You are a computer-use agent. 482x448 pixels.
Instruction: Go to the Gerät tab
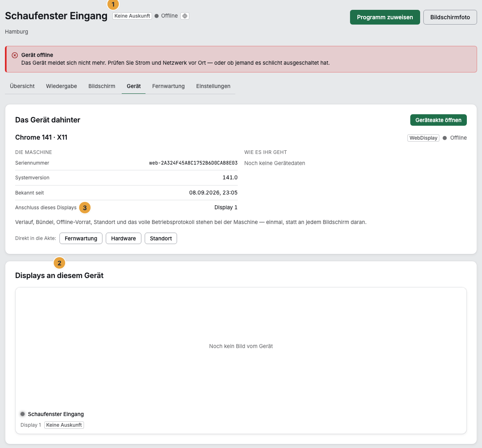point(134,86)
